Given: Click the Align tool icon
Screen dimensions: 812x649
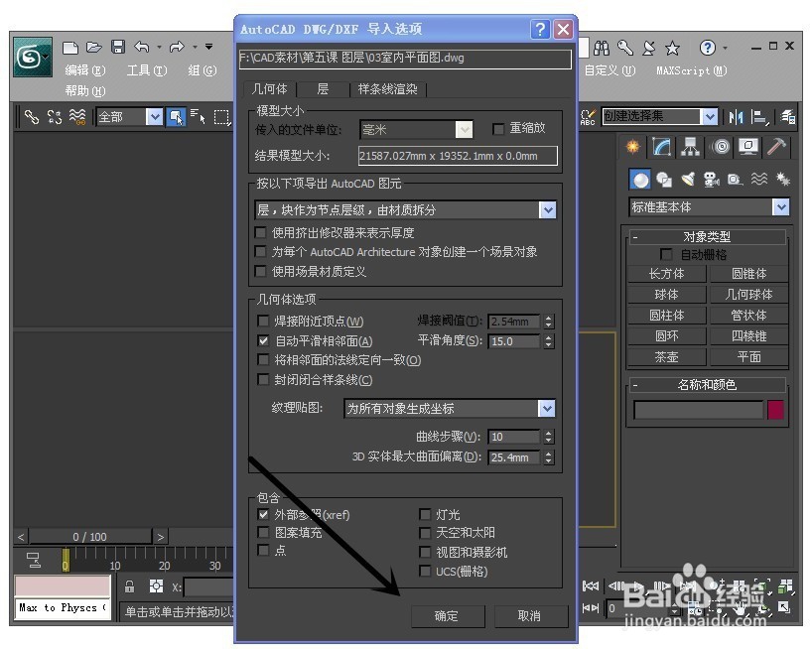Looking at the screenshot, I should pos(759,117).
